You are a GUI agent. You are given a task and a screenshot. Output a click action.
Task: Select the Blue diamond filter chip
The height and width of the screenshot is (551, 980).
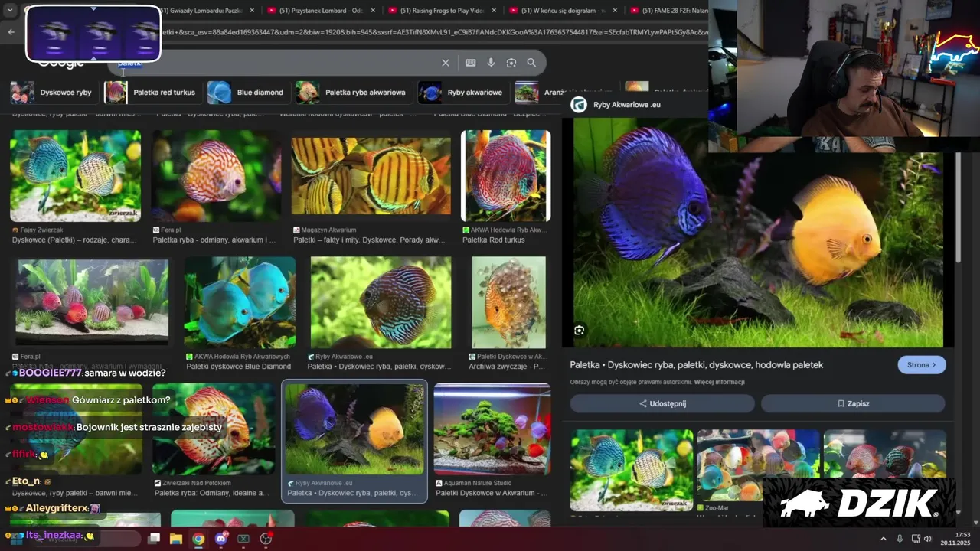tap(247, 93)
